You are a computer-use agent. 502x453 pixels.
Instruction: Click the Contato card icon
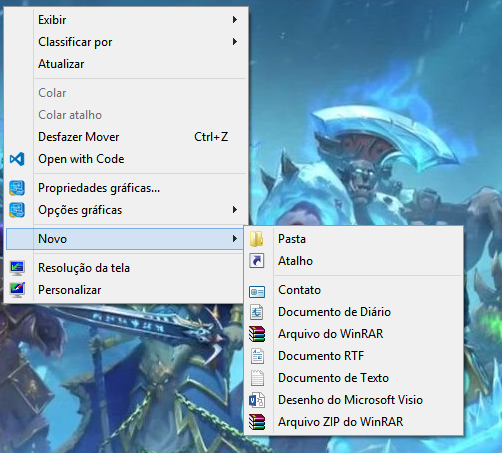click(x=257, y=292)
